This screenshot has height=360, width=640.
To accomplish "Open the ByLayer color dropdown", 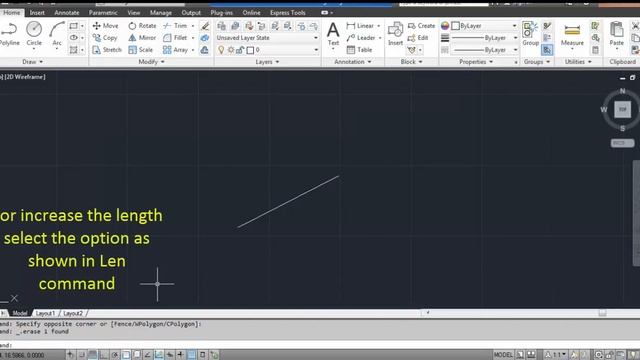I will [x=484, y=26].
